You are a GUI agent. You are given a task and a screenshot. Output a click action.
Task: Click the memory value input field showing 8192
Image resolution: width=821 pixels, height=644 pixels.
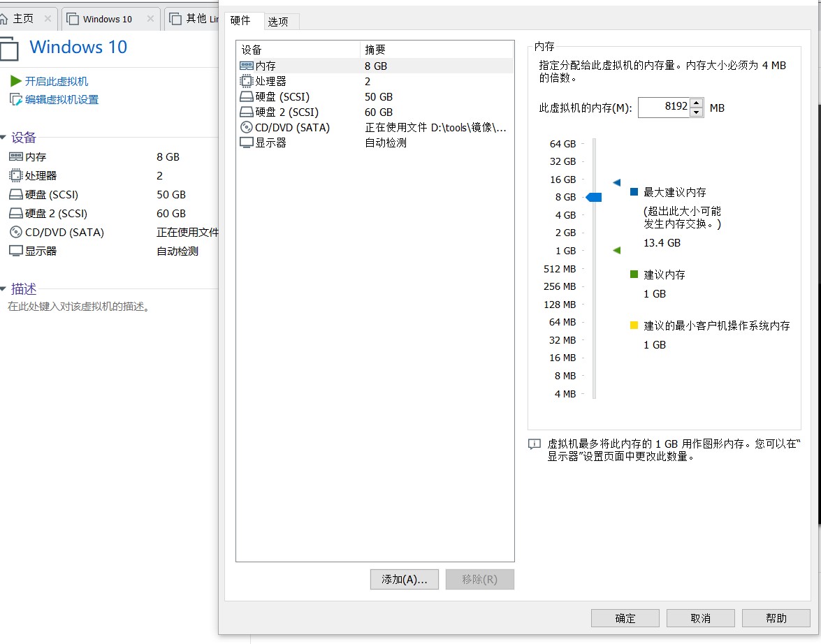[664, 108]
